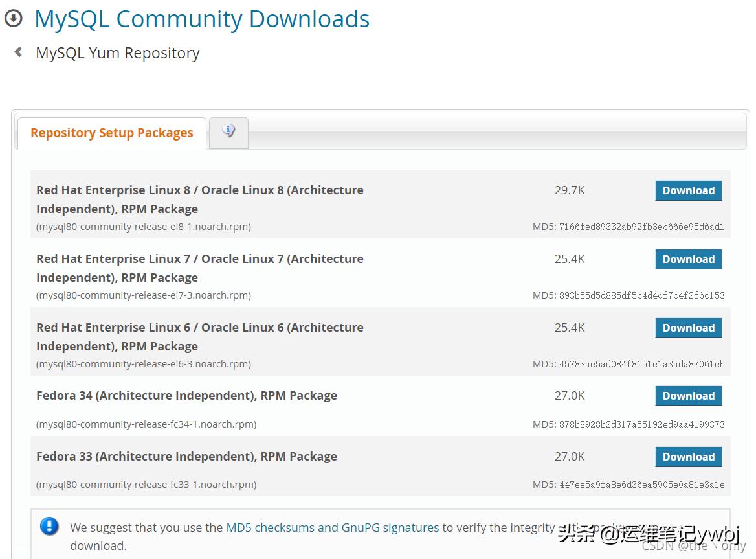Download the Fedora 34 RPM package

(688, 396)
